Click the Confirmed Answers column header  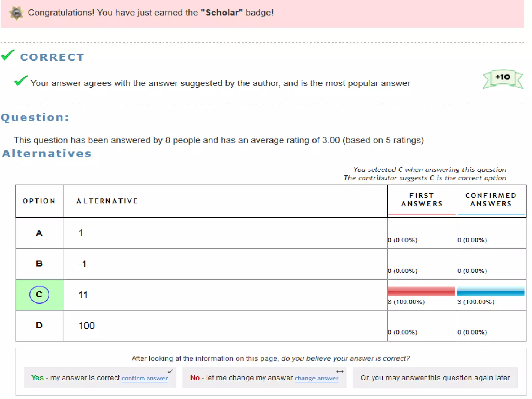[x=491, y=199]
